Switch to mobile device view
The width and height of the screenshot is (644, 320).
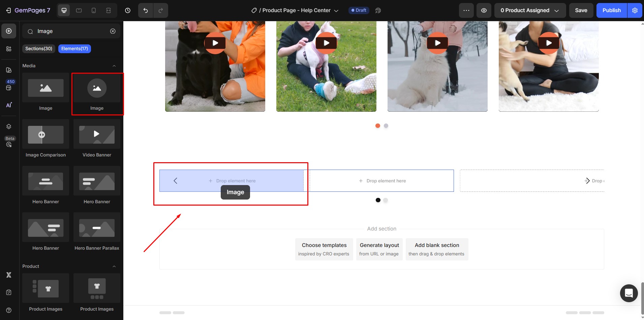point(94,10)
